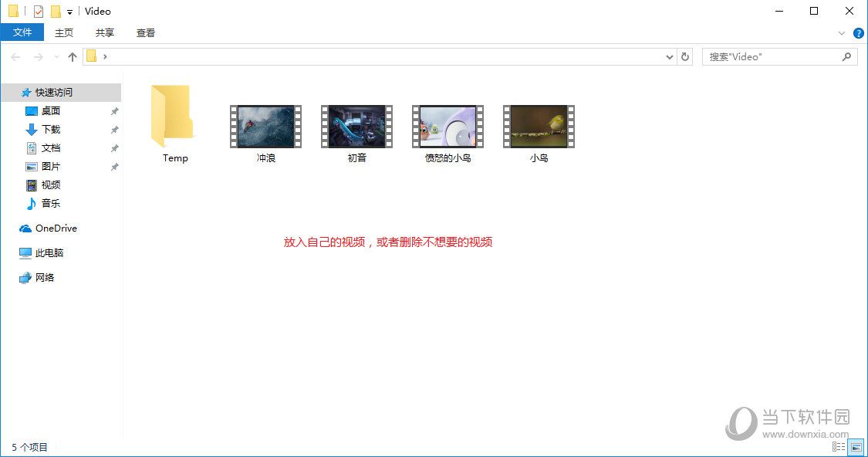
Task: Select the 小鸟 video thumbnail
Action: point(539,127)
